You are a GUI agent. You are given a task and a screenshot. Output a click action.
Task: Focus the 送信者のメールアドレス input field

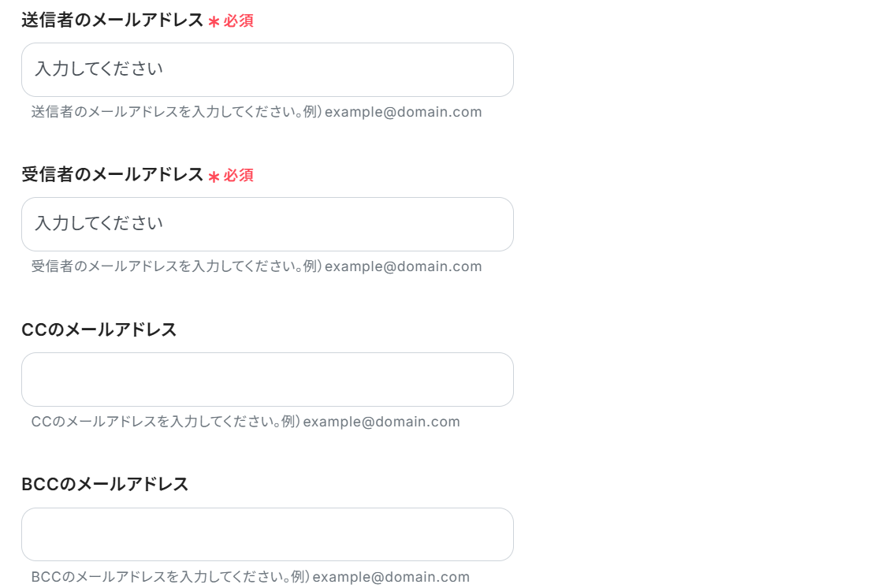(267, 69)
